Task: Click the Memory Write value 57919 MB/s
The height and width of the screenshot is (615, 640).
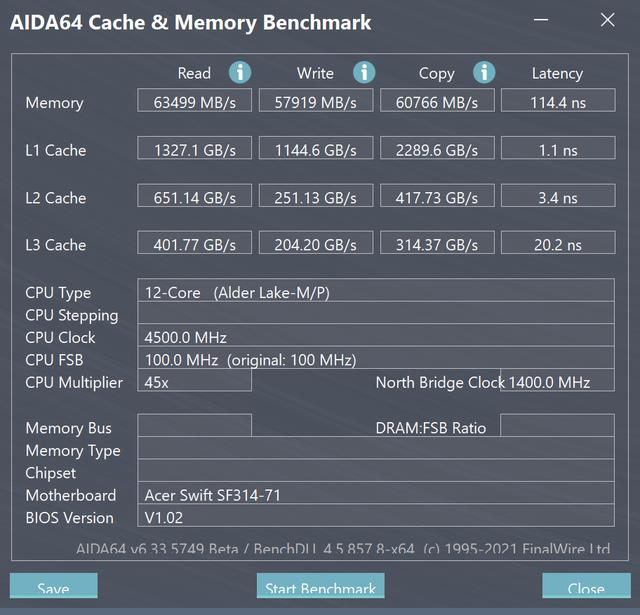Action: point(317,102)
